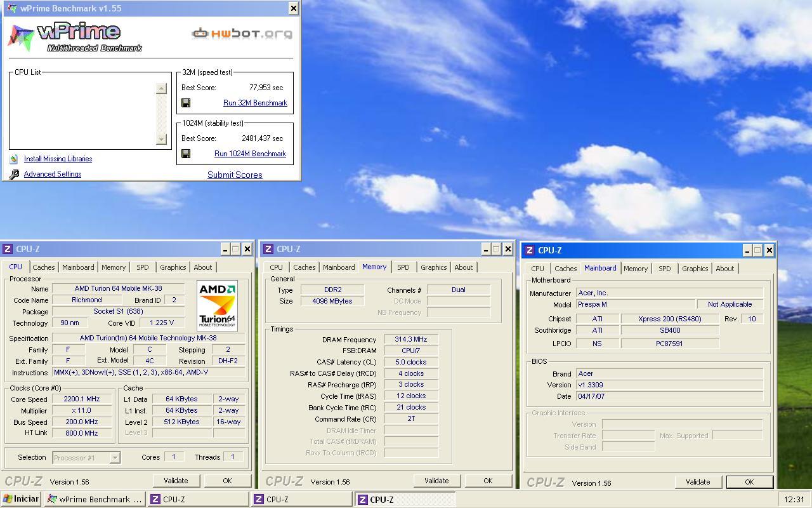Open Graphics tab in the middle CPU-Z window
812x508 pixels.
point(434,267)
